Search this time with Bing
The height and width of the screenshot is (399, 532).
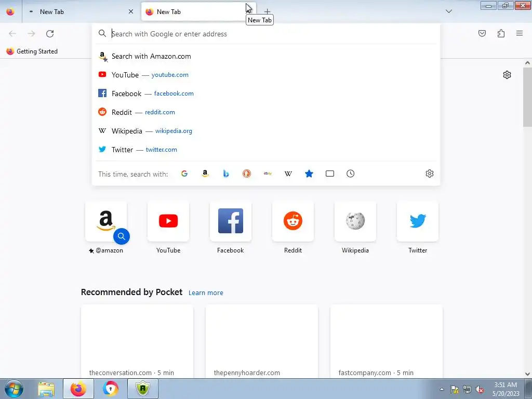pos(226,174)
